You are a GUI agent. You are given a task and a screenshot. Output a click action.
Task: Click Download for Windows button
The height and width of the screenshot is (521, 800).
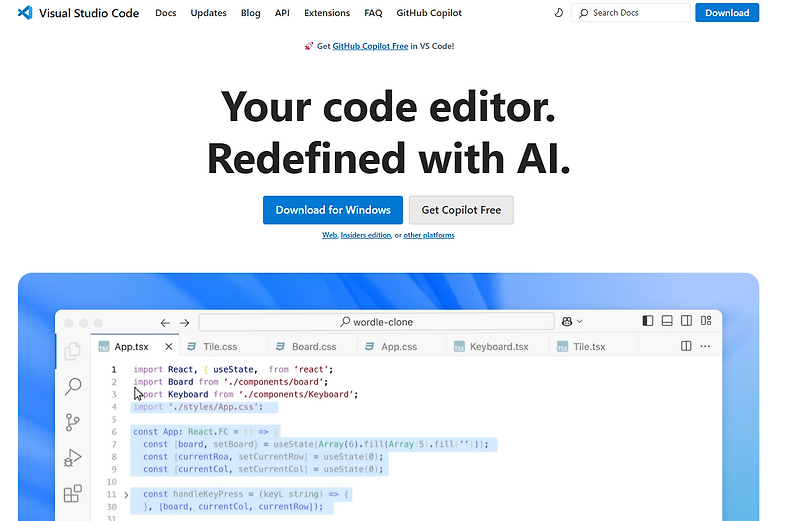tap(333, 210)
